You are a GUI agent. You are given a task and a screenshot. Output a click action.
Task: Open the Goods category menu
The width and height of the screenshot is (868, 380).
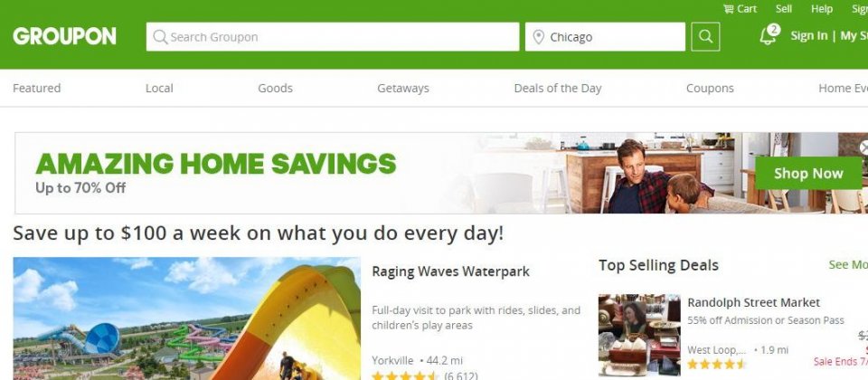pyautogui.click(x=275, y=88)
